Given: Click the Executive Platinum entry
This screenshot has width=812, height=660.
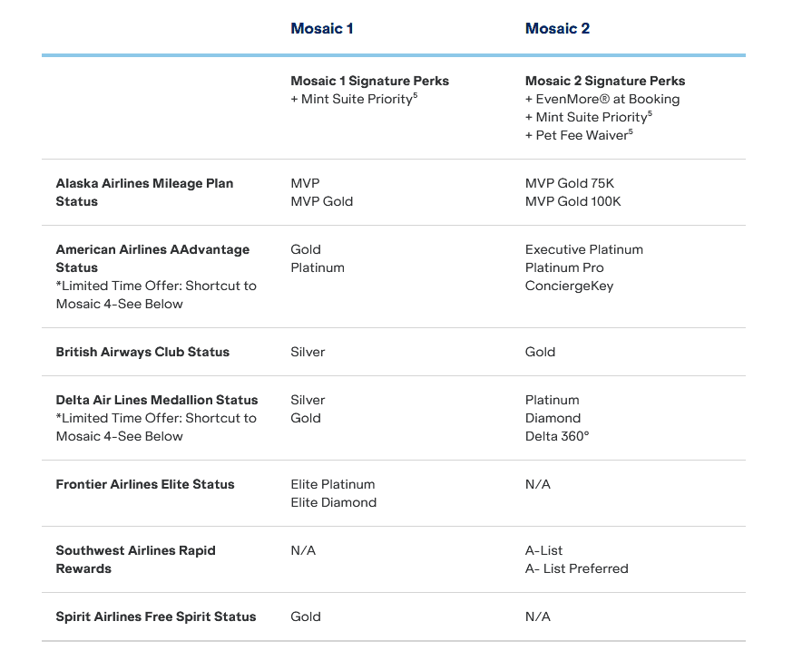Looking at the screenshot, I should 584,249.
